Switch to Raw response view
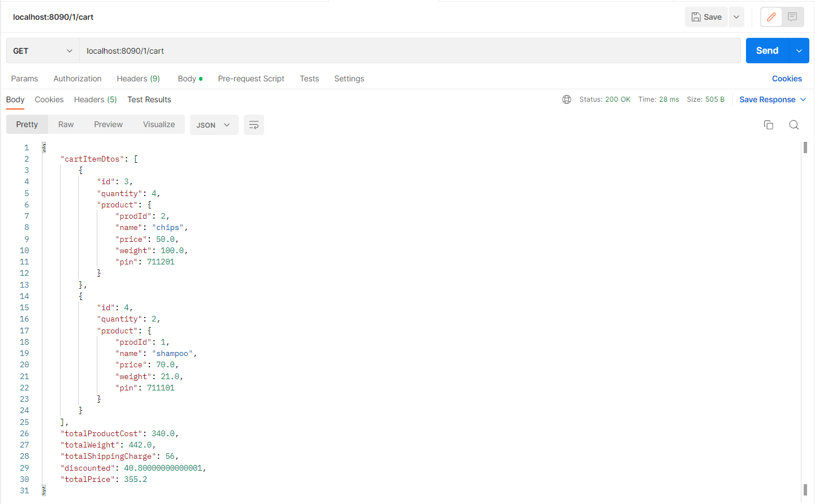This screenshot has height=504, width=815. click(66, 124)
